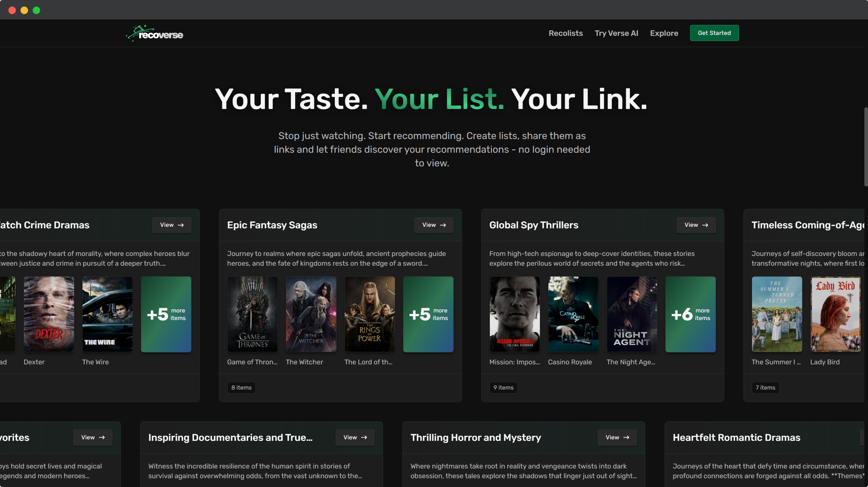Open The Night Agent poster

click(632, 314)
